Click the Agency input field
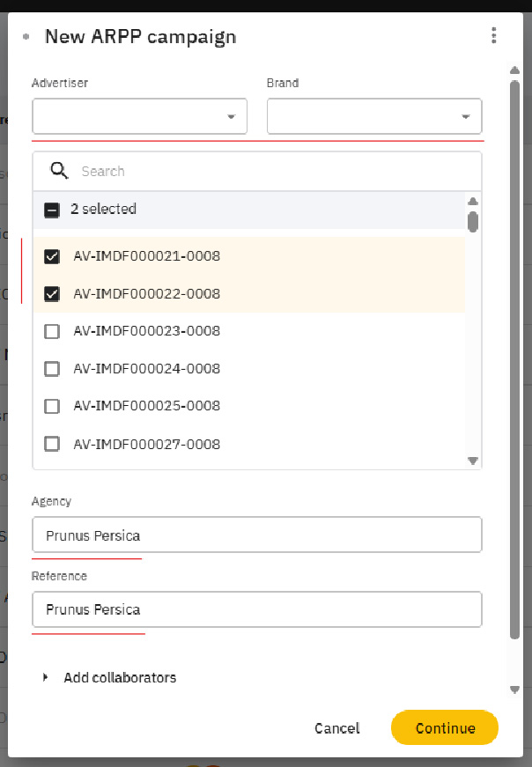Image resolution: width=532 pixels, height=767 pixels. coord(256,535)
